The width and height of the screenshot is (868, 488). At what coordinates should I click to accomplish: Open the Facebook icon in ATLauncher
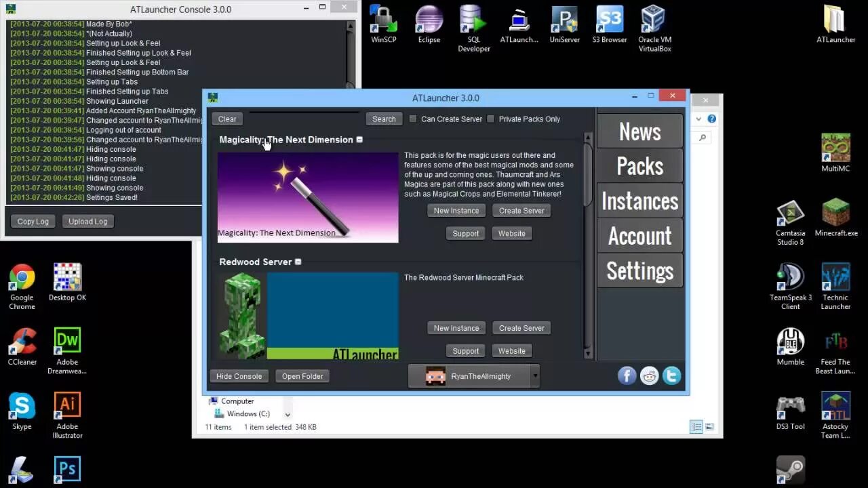pos(627,375)
